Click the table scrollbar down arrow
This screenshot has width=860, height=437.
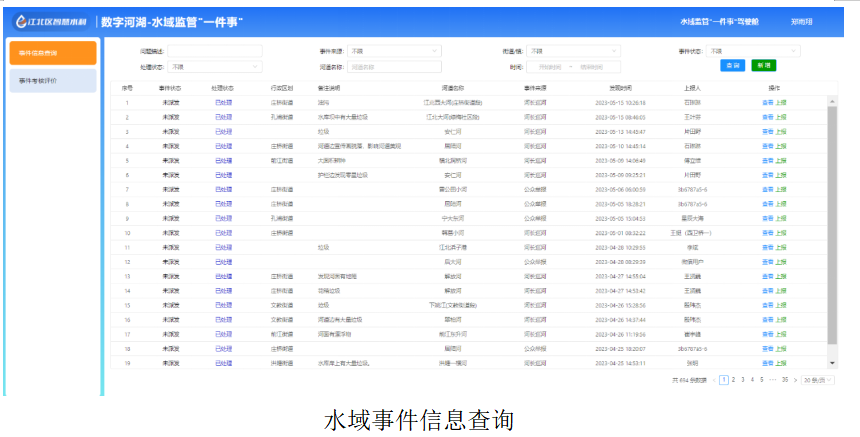[x=832, y=362]
